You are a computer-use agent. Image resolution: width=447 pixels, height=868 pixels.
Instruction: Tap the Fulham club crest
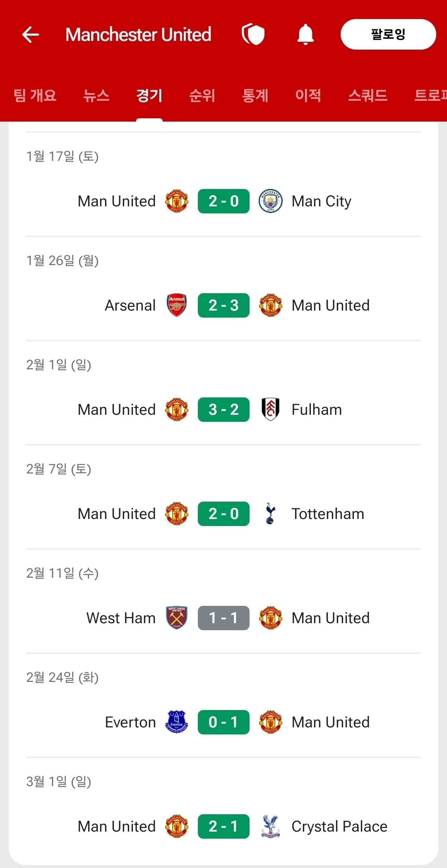(270, 409)
